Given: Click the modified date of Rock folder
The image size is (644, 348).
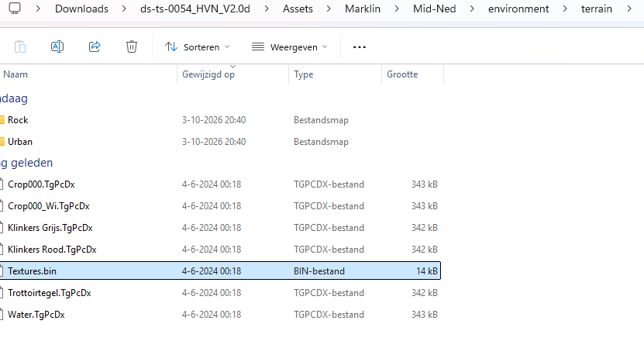Looking at the screenshot, I should pos(214,120).
